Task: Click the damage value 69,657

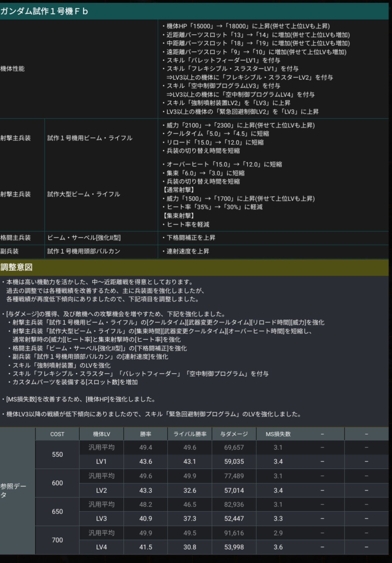Action: tap(234, 447)
